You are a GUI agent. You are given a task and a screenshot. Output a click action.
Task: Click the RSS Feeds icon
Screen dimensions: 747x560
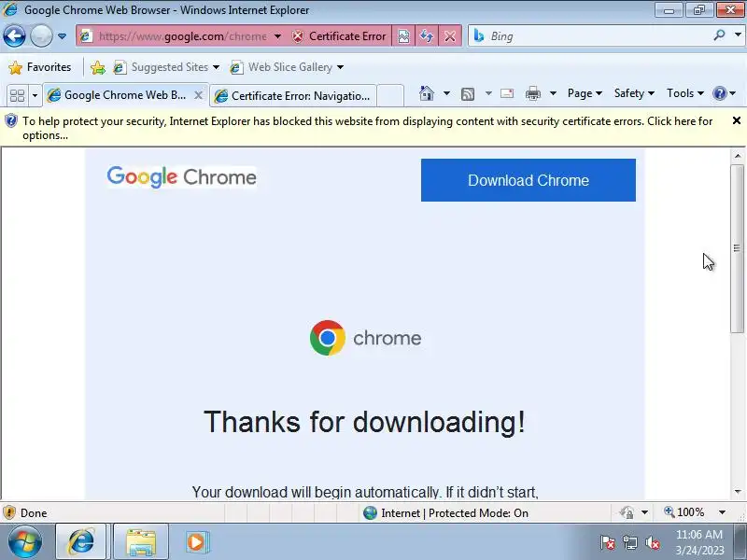pyautogui.click(x=468, y=94)
